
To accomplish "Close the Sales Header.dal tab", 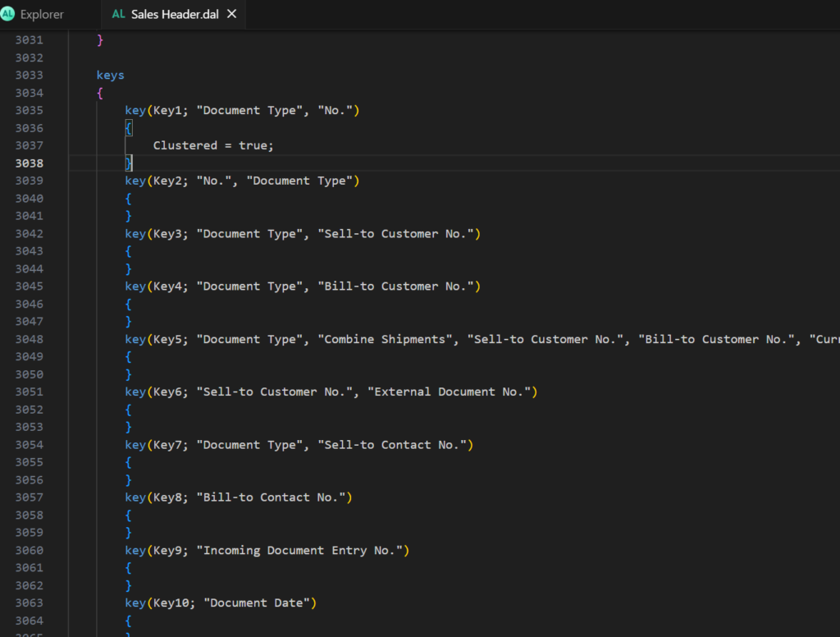I will 231,14.
